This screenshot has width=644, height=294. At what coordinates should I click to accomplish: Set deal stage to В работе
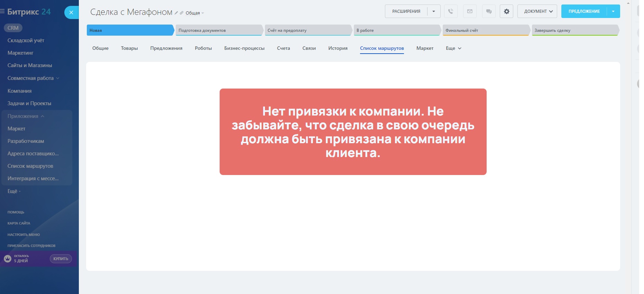point(397,30)
